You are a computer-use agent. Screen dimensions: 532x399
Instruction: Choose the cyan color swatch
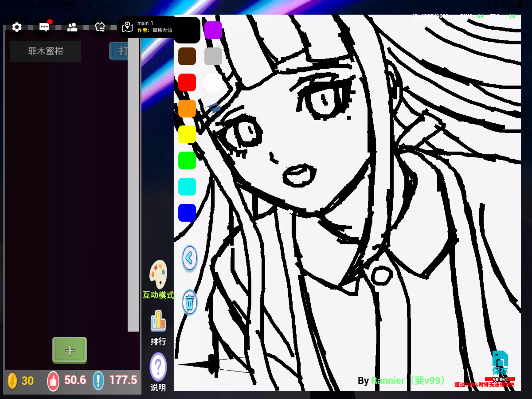[187, 187]
